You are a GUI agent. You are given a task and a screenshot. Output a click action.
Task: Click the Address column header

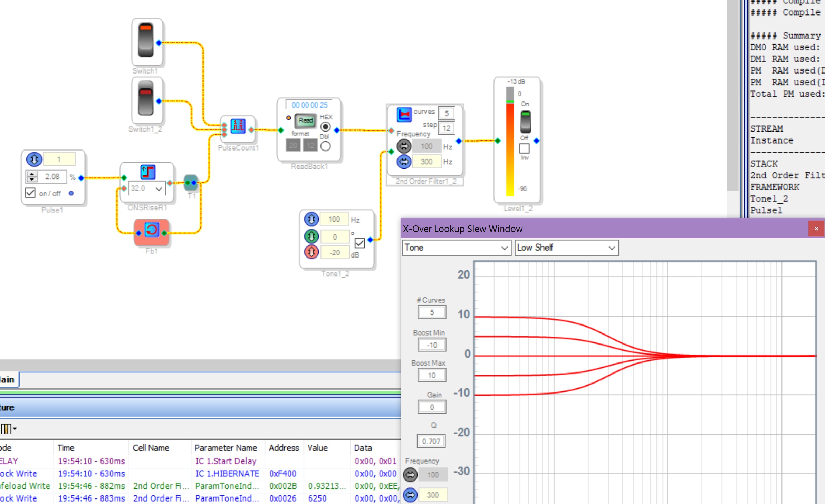click(284, 448)
